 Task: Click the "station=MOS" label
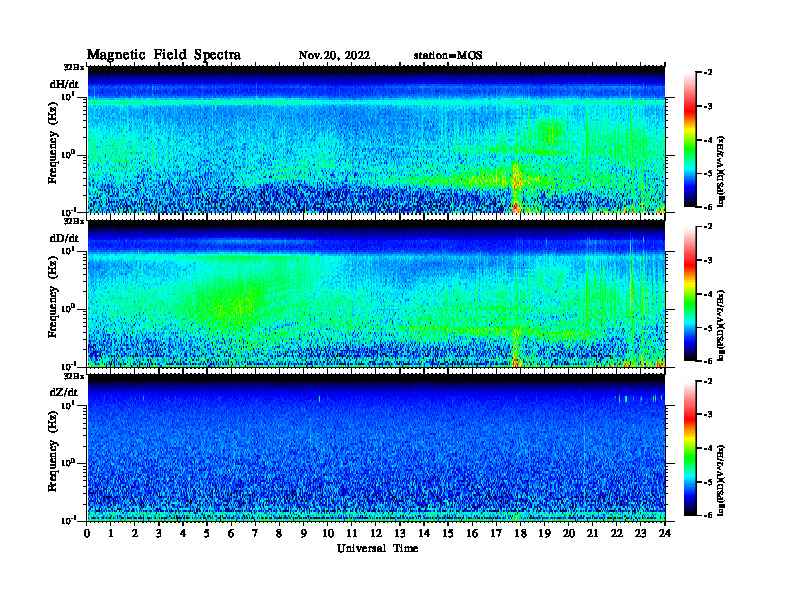448,56
